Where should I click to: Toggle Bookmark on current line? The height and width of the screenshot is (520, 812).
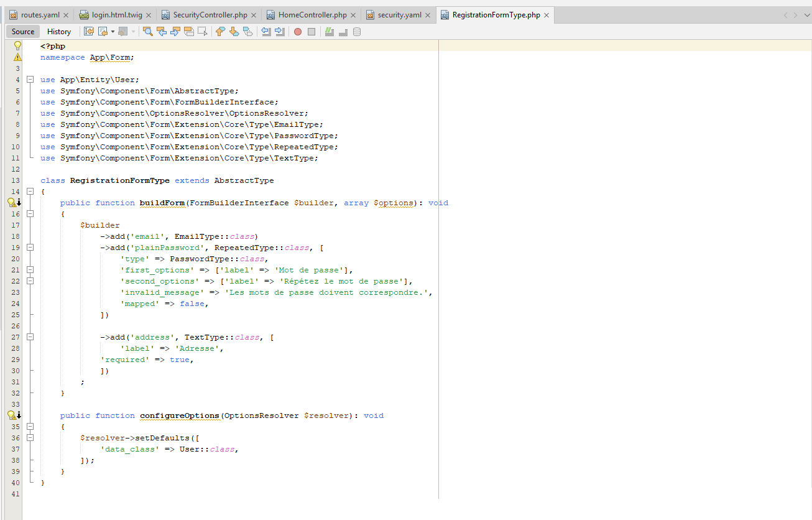[x=247, y=32]
